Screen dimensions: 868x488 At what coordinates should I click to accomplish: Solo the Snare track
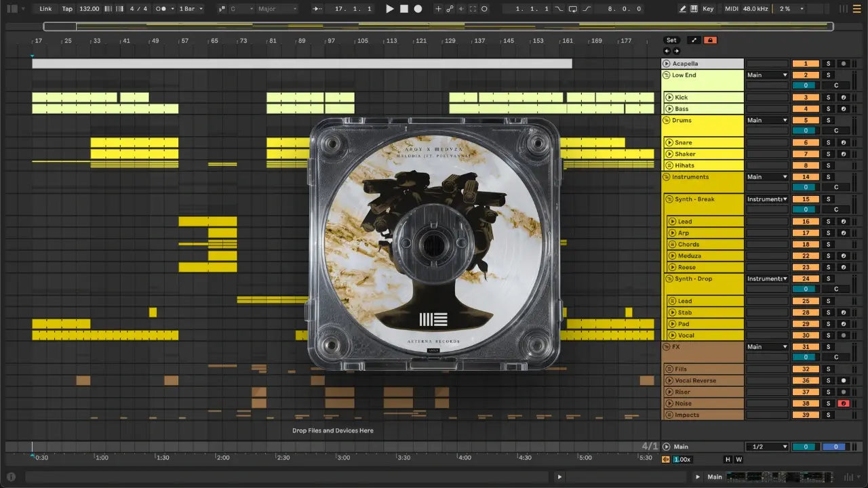point(827,143)
